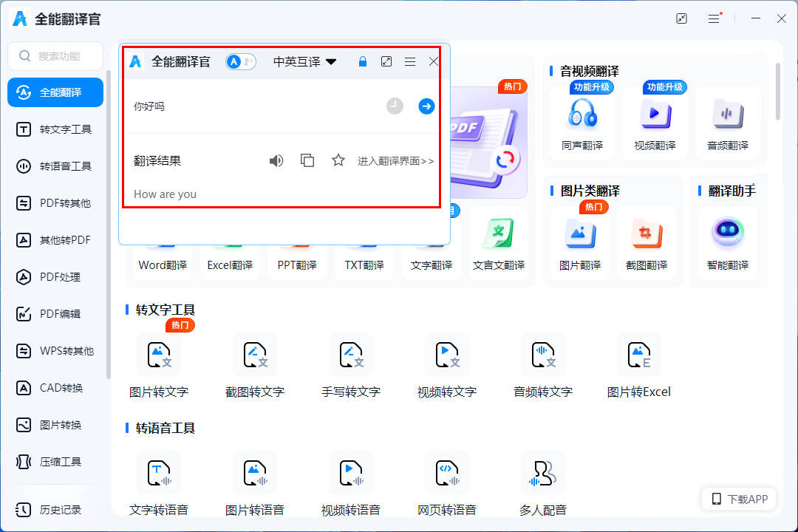The height and width of the screenshot is (532, 798).
Task: Copy the translation result
Action: [307, 160]
